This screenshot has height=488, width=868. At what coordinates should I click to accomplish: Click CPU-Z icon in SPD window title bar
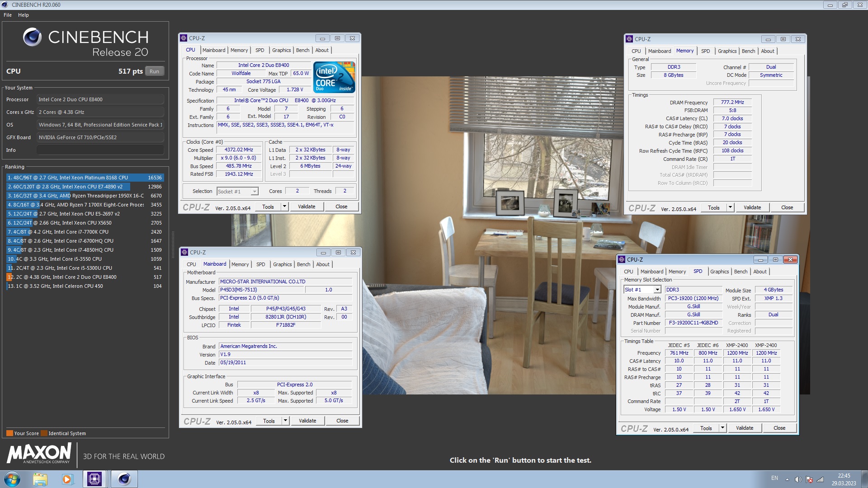(622, 259)
